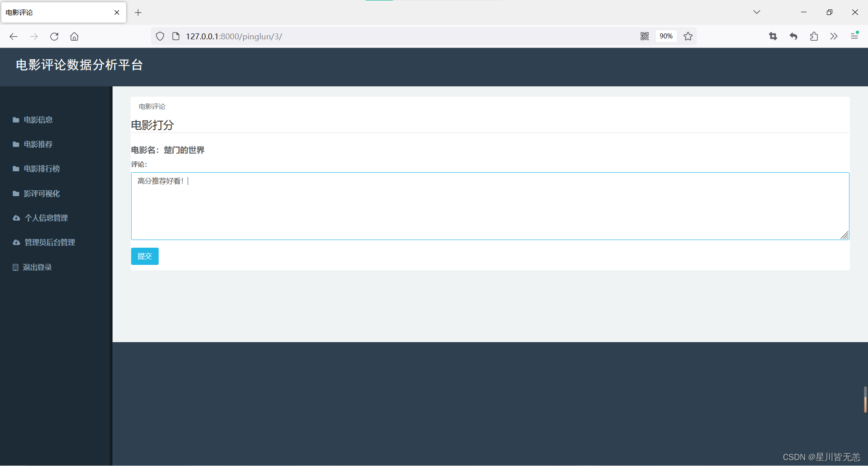The image size is (868, 466).
Task: Click the screenshot crop tool icon
Action: (773, 36)
